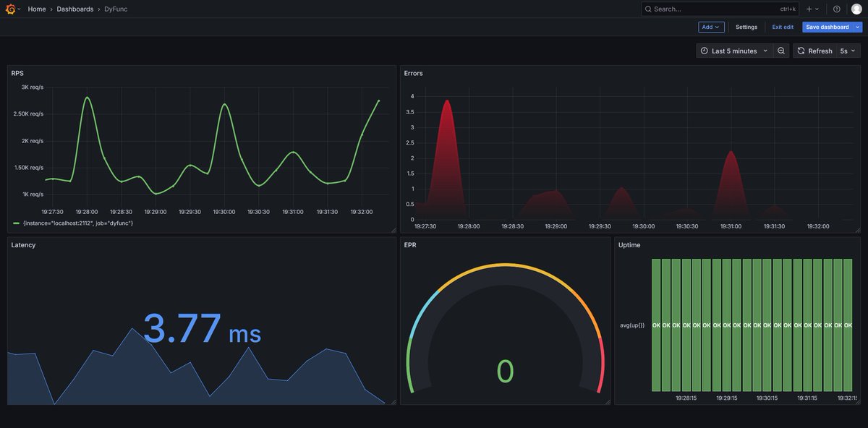This screenshot has height=428, width=868.
Task: Click the 1K req/s axis label
Action: tap(32, 194)
